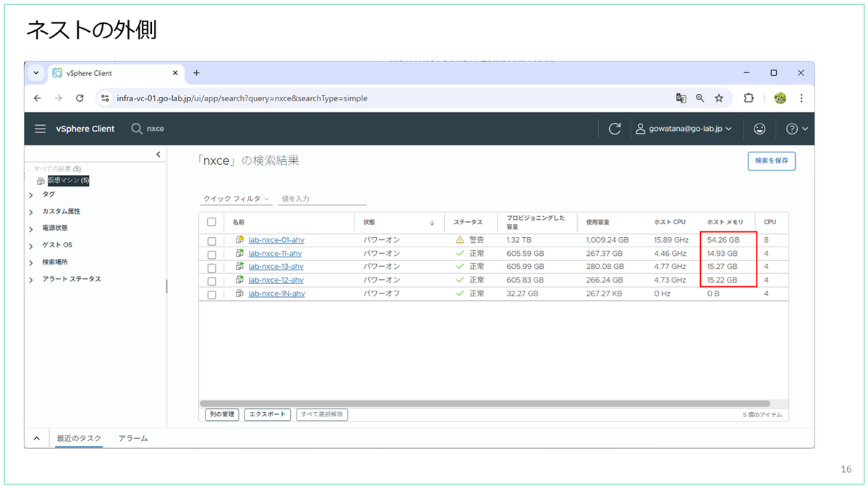The width and height of the screenshot is (868, 488).
Task: Check the lab-nxce-13-ahv row checkbox
Action: (211, 267)
